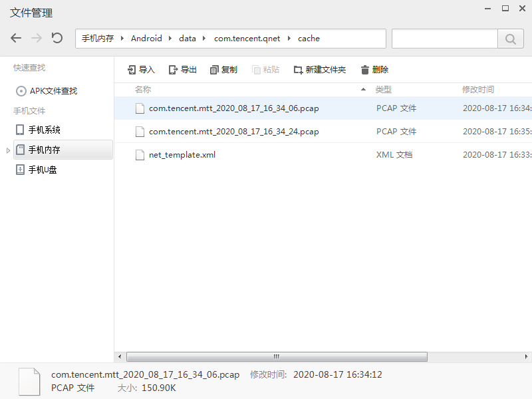532x399 pixels.
Task: Expand the 手机内存 tree node arrow
Action: click(x=8, y=150)
